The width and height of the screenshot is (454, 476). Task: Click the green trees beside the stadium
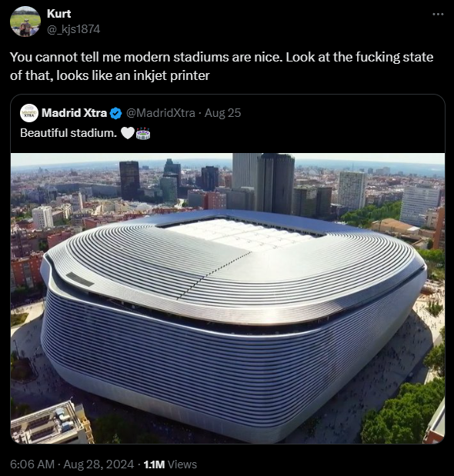404,414
